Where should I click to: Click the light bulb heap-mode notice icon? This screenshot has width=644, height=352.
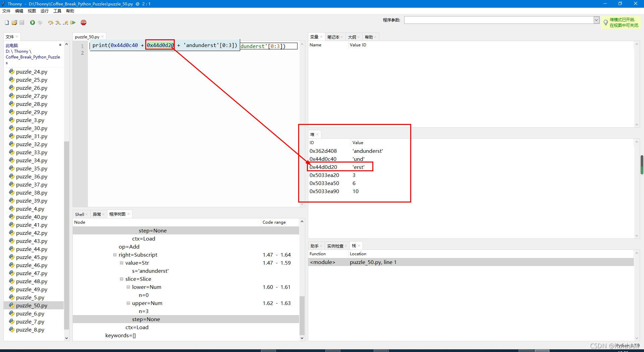pyautogui.click(x=606, y=23)
